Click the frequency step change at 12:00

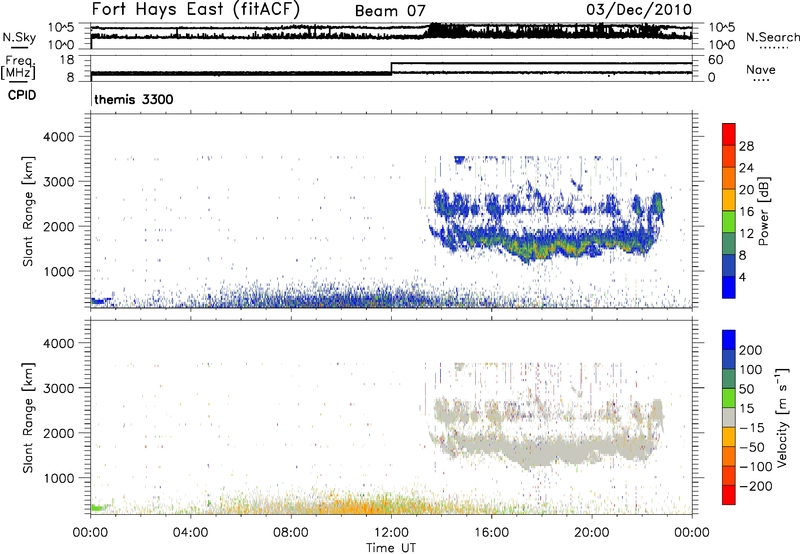391,68
